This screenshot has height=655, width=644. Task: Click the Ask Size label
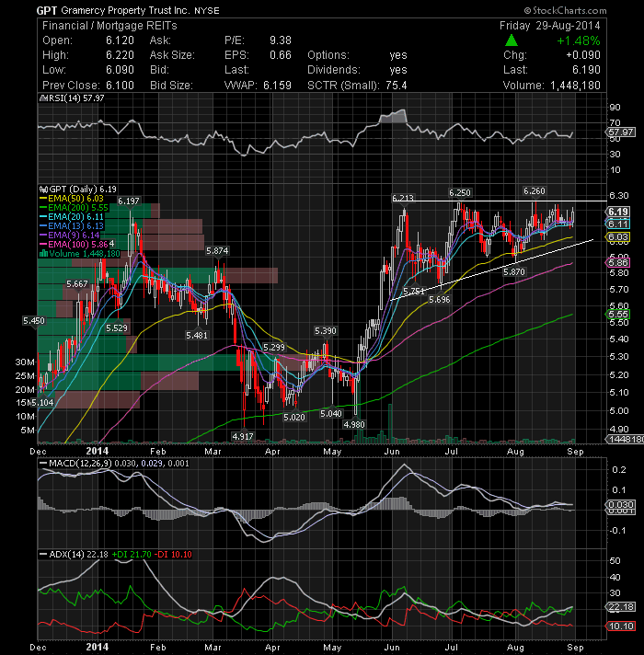(x=172, y=55)
